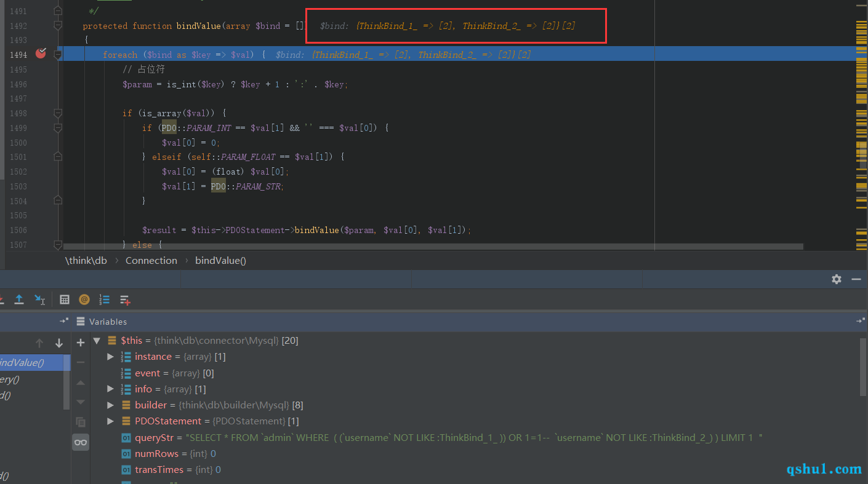This screenshot has width=868, height=484.
Task: Click the $this object icon
Action: (x=112, y=340)
